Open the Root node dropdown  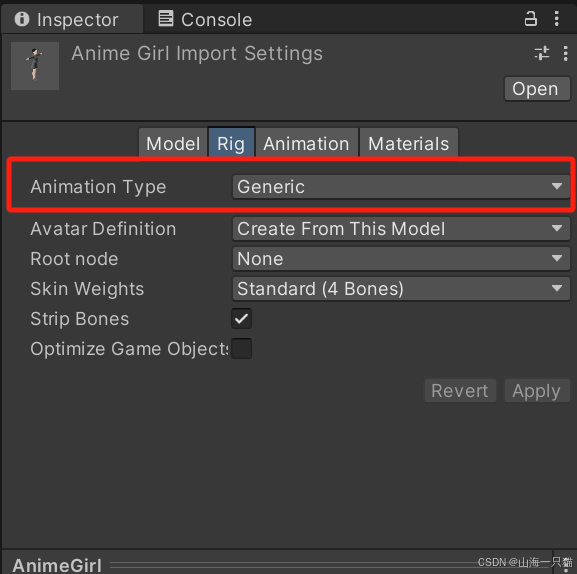point(401,259)
